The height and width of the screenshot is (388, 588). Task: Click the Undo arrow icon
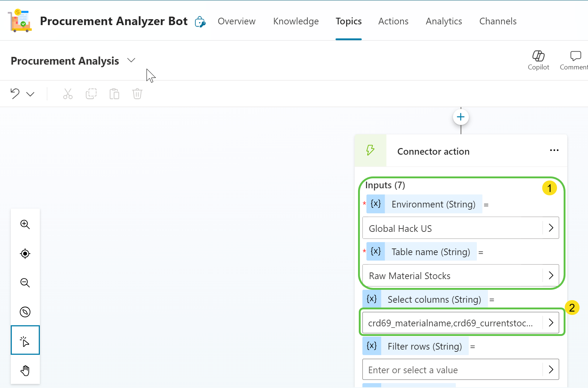click(15, 94)
